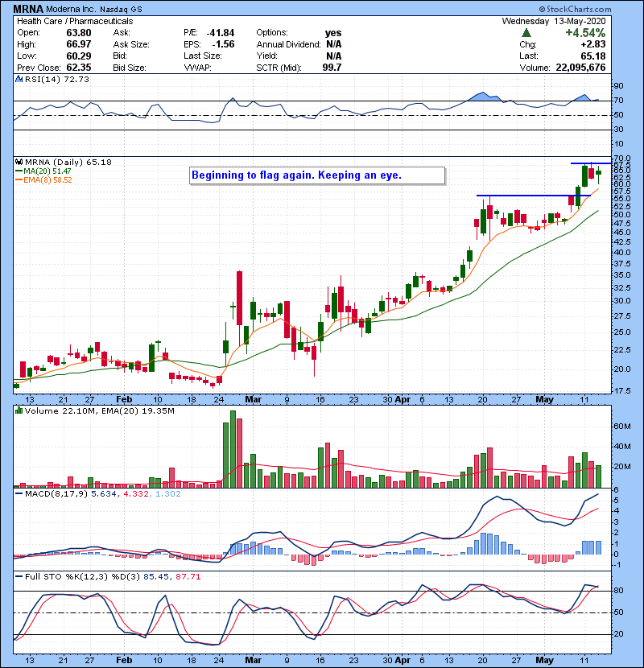Click the Open value 63.80

point(79,33)
